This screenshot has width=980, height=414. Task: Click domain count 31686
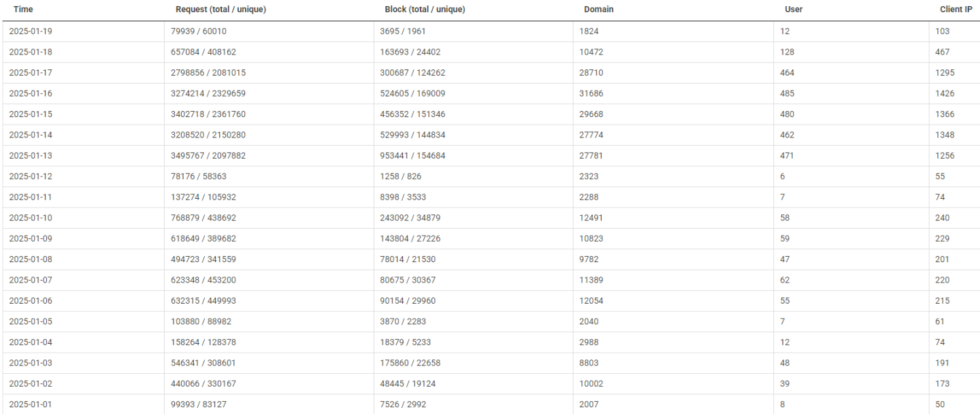pos(591,93)
